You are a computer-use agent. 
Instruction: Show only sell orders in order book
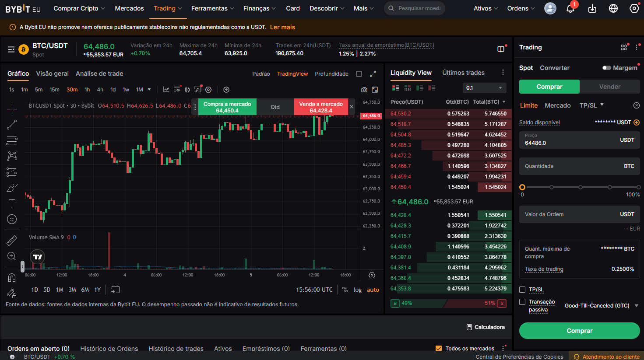pos(432,88)
